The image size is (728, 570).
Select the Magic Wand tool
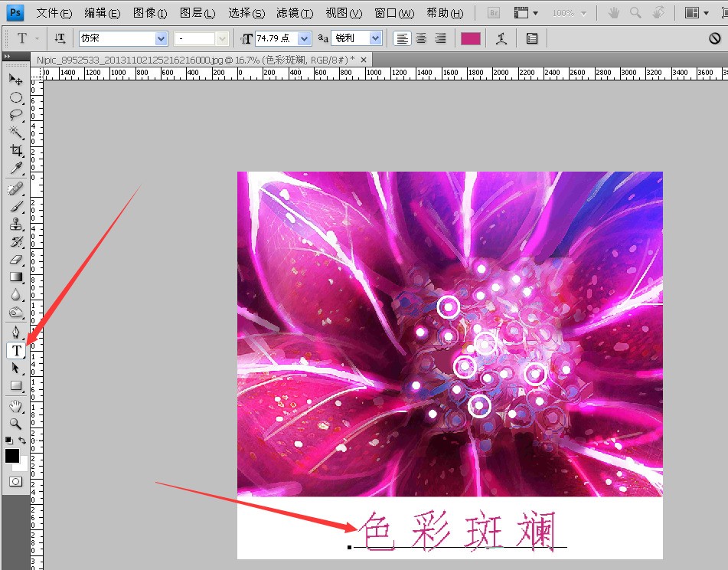point(16,133)
